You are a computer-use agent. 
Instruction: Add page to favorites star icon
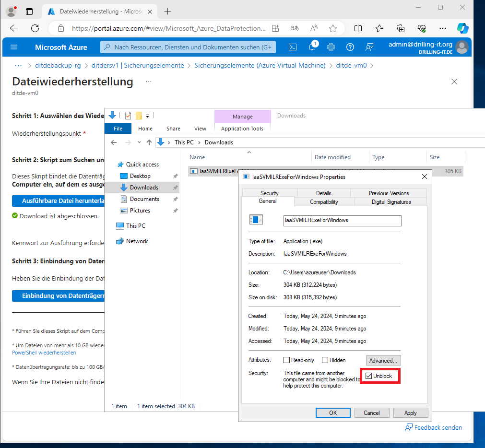pyautogui.click(x=333, y=28)
